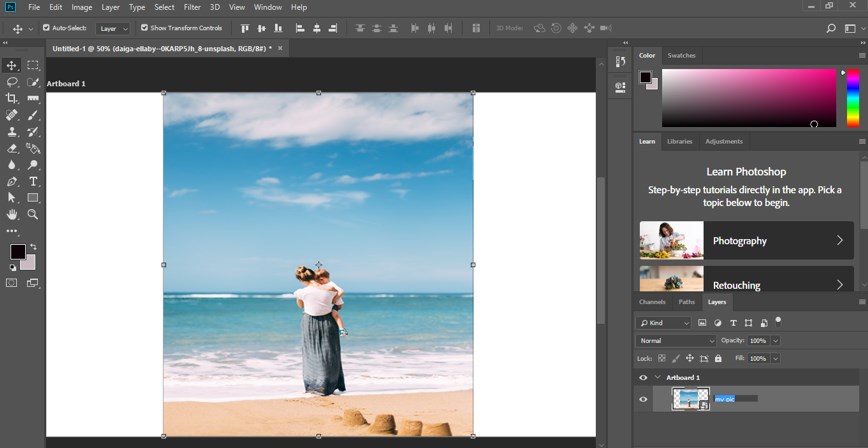
Task: Click the layer thumbnail in Layers panel
Action: coord(689,399)
